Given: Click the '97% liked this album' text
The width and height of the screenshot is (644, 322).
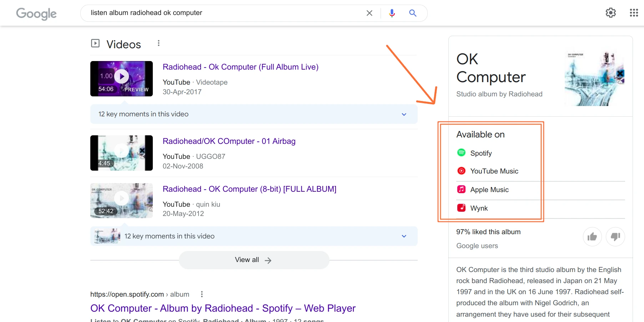Looking at the screenshot, I should coord(488,232).
